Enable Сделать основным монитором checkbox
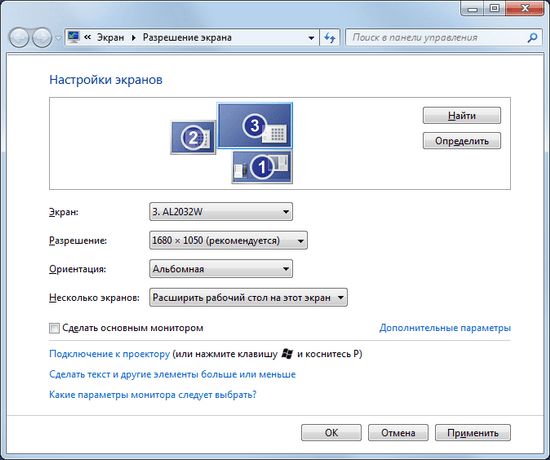This screenshot has width=550, height=460. coord(54,328)
